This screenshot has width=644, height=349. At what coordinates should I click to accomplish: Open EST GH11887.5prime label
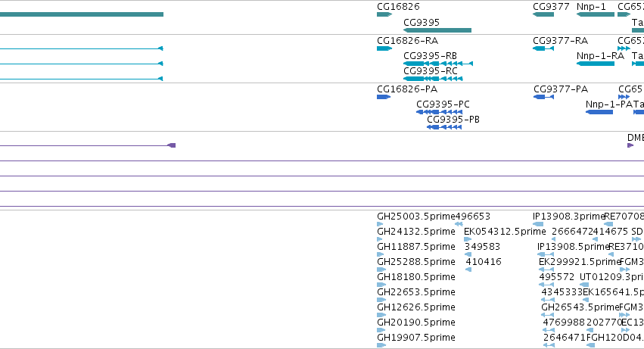pos(416,247)
